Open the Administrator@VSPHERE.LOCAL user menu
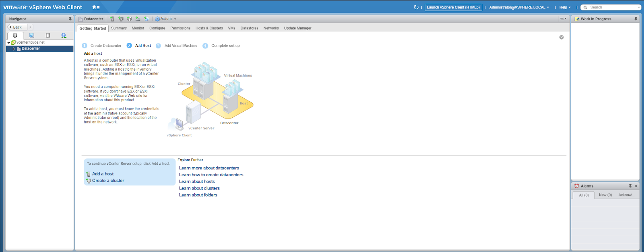 pyautogui.click(x=519, y=7)
